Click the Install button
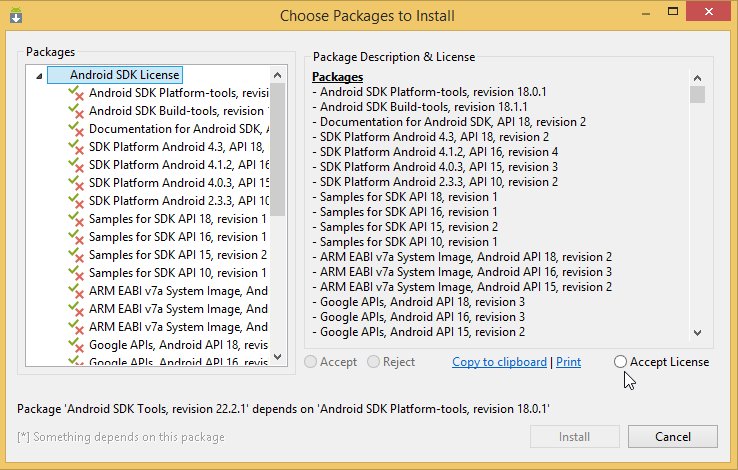The height and width of the screenshot is (470, 738). click(x=575, y=437)
